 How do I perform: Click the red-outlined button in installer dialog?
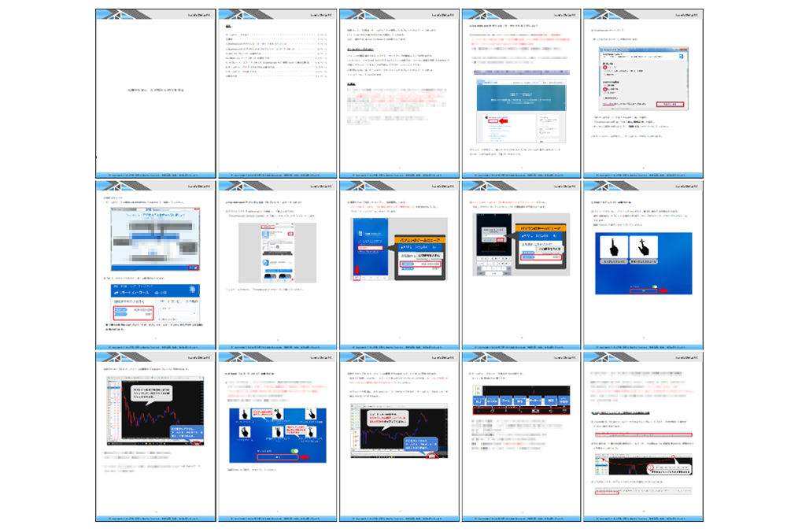tap(670, 104)
